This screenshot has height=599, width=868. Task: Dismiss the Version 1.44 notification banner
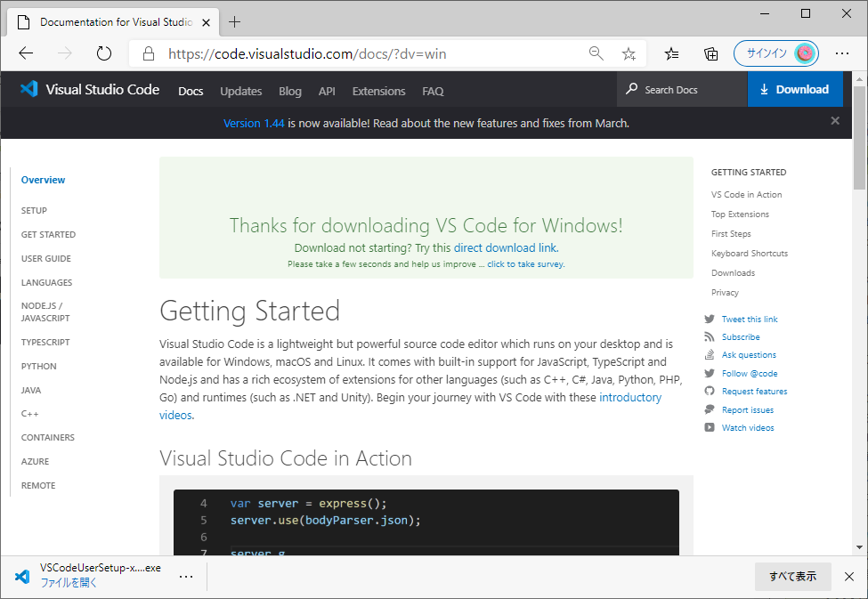(x=835, y=121)
